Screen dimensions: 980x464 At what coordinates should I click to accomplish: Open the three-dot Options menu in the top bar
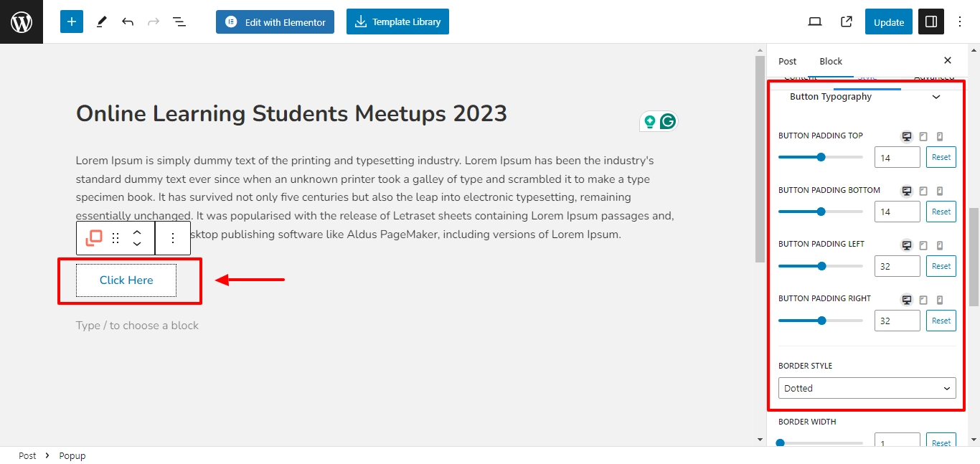[x=961, y=22]
